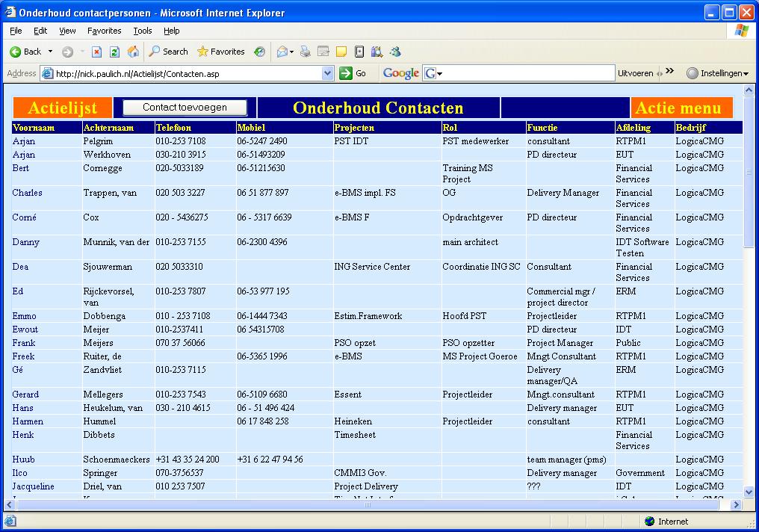Image resolution: width=759 pixels, height=532 pixels.
Task: Click the yellow note toolbar icon
Action: pyautogui.click(x=341, y=52)
